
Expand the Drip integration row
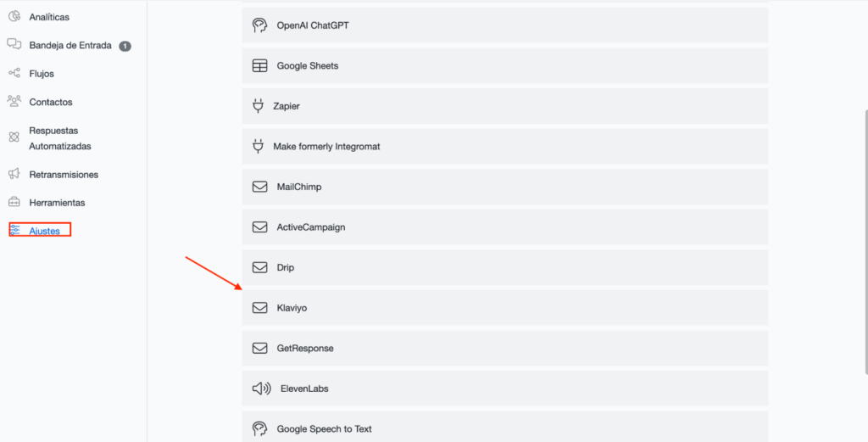coord(504,267)
